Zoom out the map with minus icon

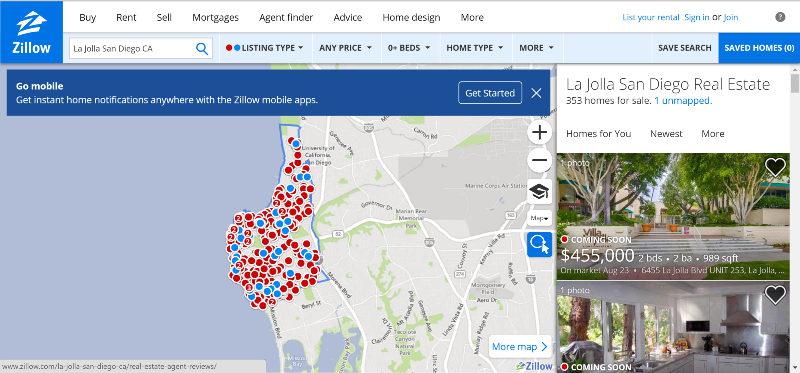click(x=539, y=161)
